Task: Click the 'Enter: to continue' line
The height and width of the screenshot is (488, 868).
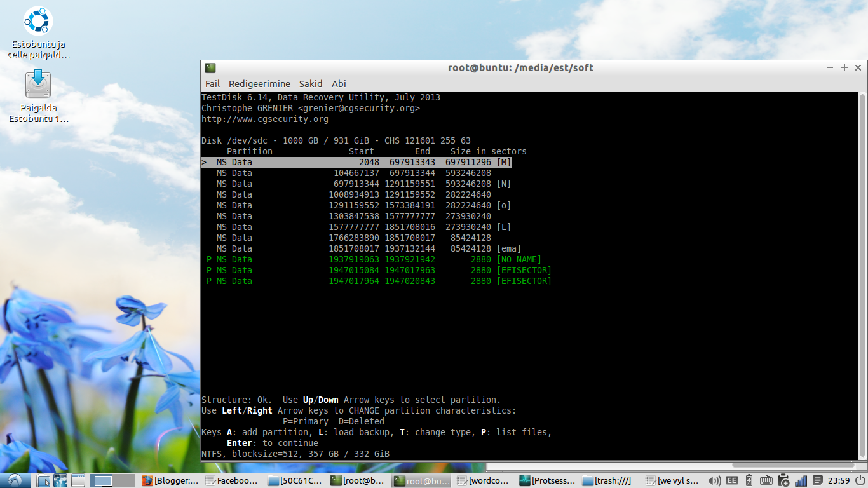Action: click(273, 444)
